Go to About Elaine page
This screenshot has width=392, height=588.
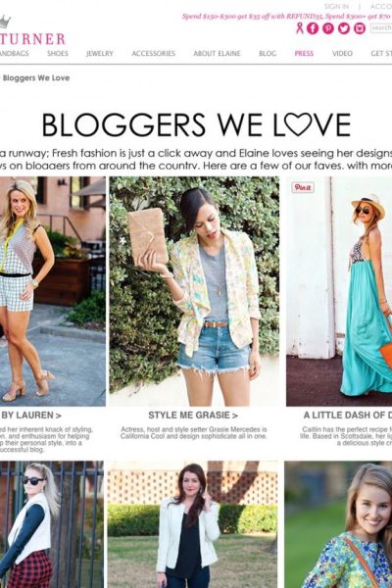(x=217, y=53)
